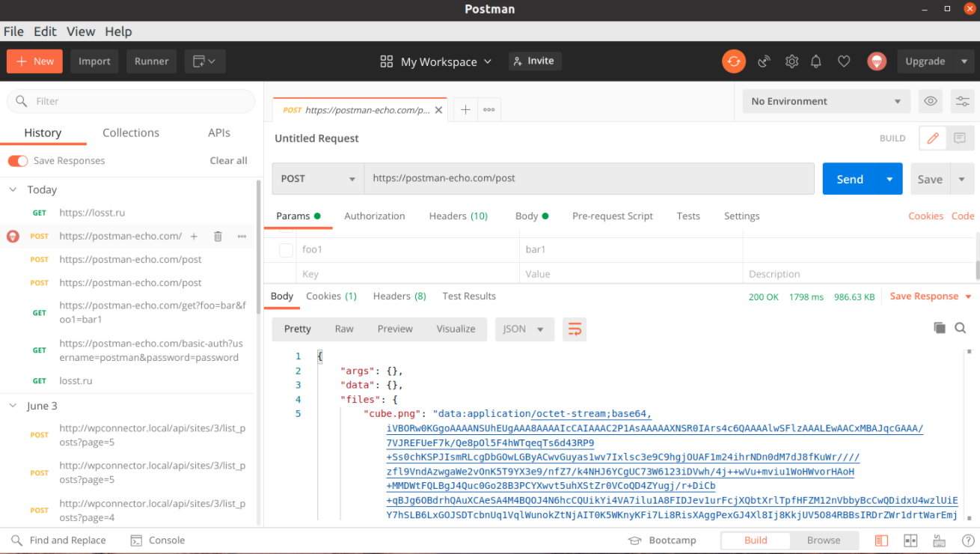
Task: Click the Clear all history link
Action: 228,161
